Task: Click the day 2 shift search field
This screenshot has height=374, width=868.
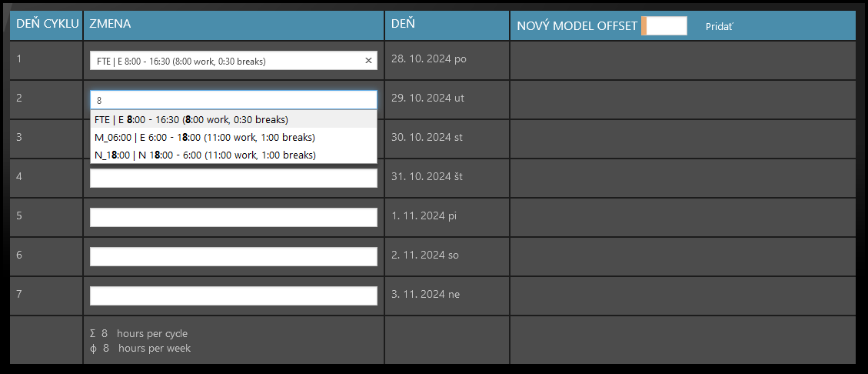Action: click(233, 100)
